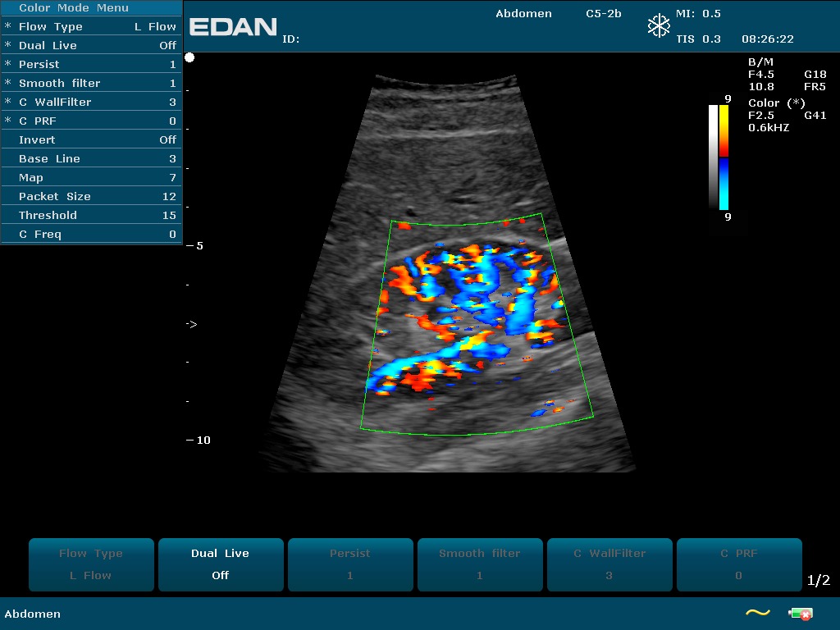Click the red-blue color velocity scale bar
840x630 pixels.
724,157
